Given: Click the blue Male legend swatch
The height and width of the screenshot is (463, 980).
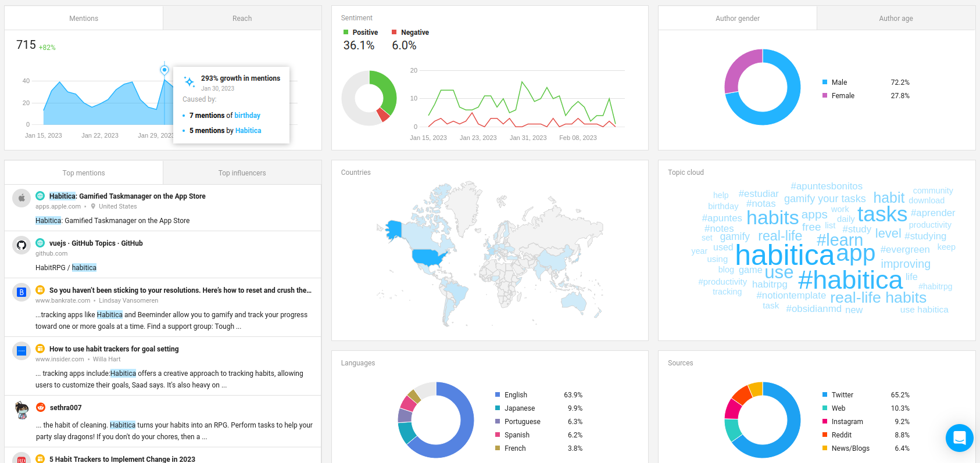Looking at the screenshot, I should (x=825, y=82).
